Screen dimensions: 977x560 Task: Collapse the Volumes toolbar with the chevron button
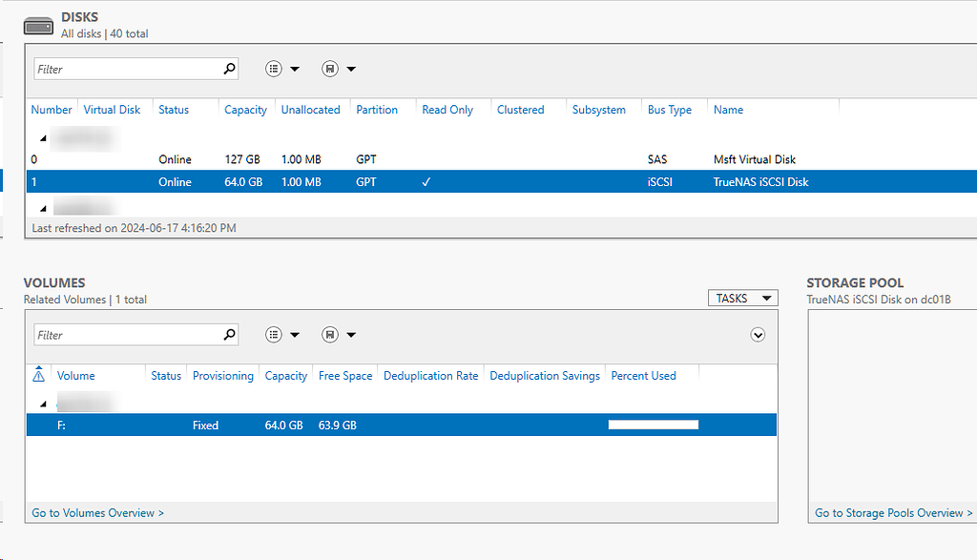[x=758, y=335]
